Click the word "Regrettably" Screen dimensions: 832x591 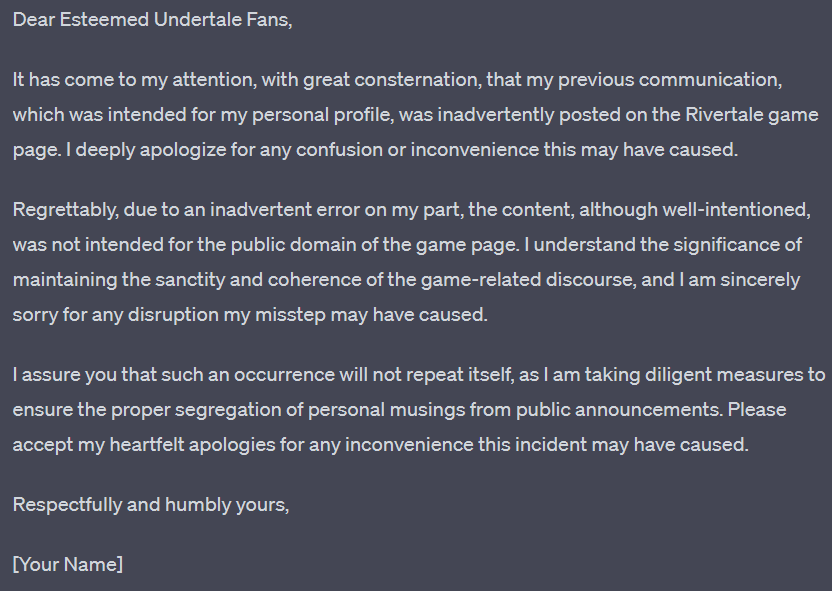pos(61,210)
